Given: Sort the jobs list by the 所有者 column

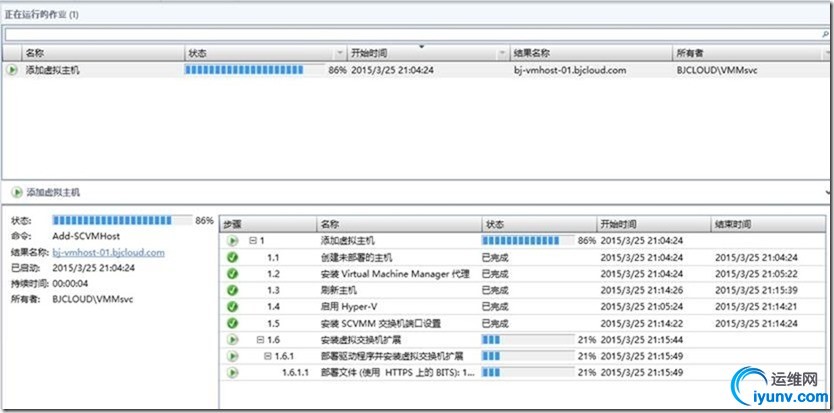Looking at the screenshot, I should click(752, 53).
